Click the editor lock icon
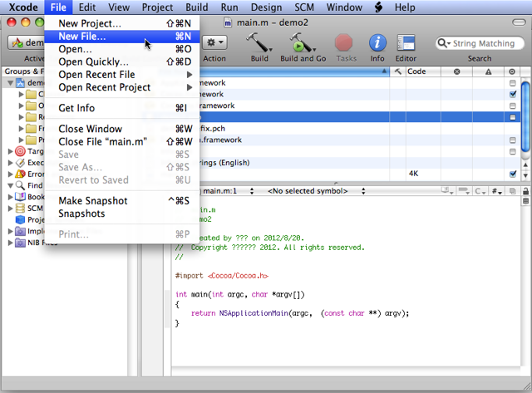 525,191
